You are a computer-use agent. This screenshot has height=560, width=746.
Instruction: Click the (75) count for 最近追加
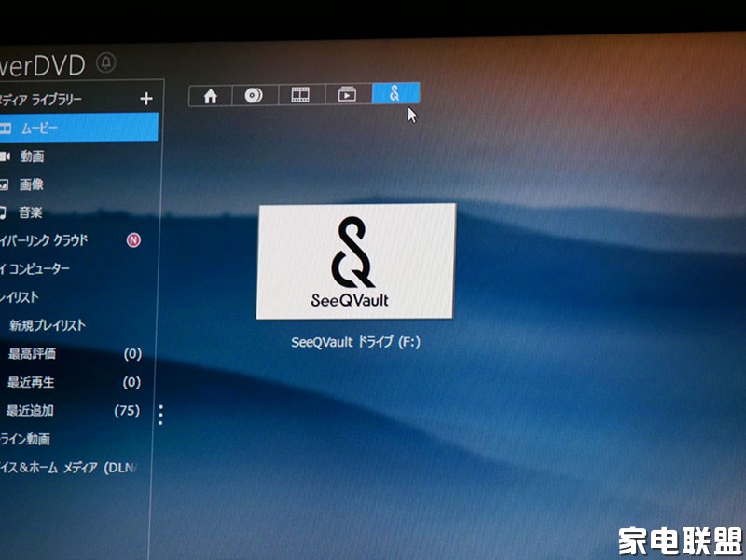click(127, 411)
